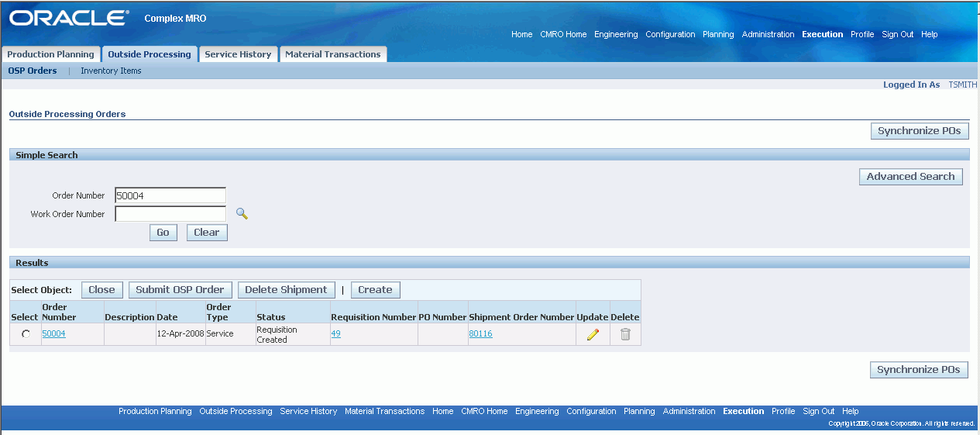980x435 pixels.
Task: Edit order 50004 with pencil icon
Action: pos(593,334)
